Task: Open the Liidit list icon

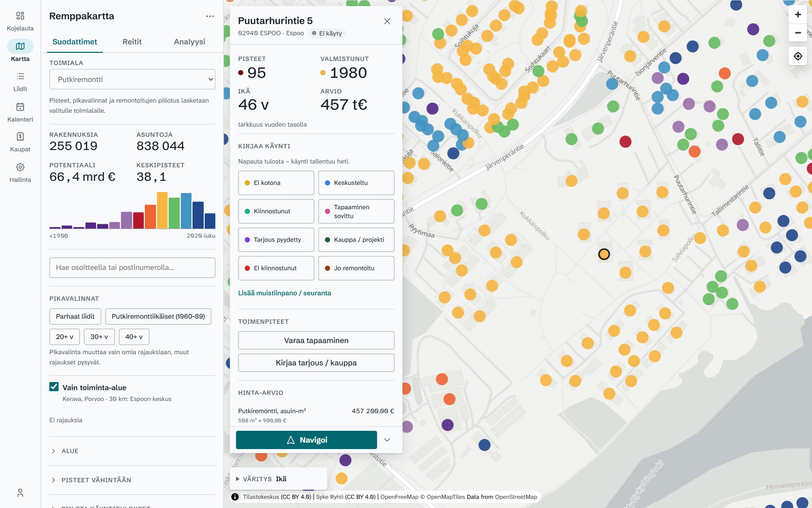Action: pos(20,76)
